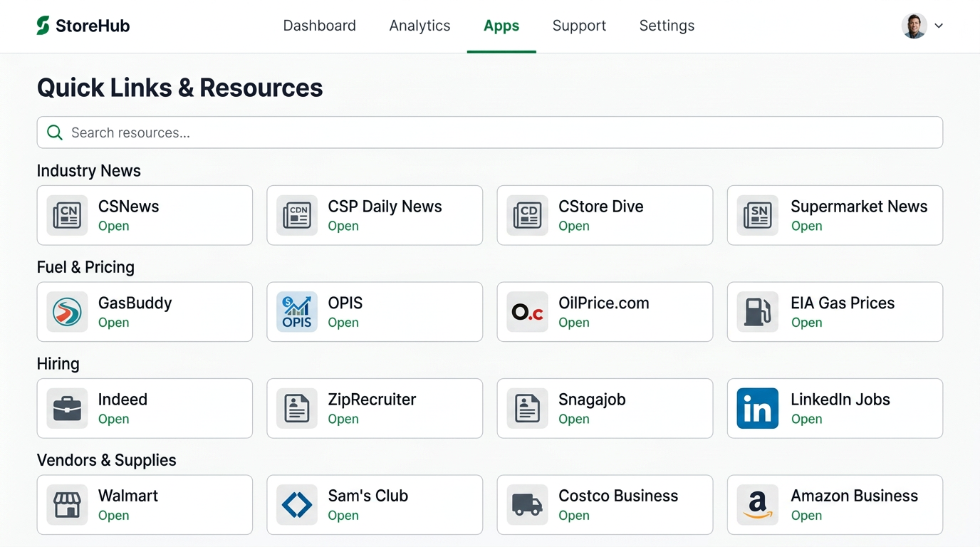Image resolution: width=980 pixels, height=547 pixels.
Task: Click the Vendors & Supplies section heading
Action: 107,460
